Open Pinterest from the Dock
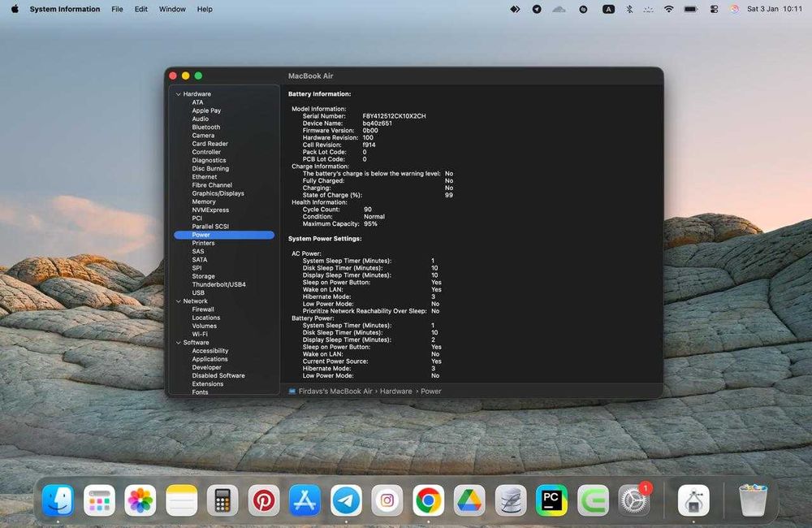 coord(264,500)
